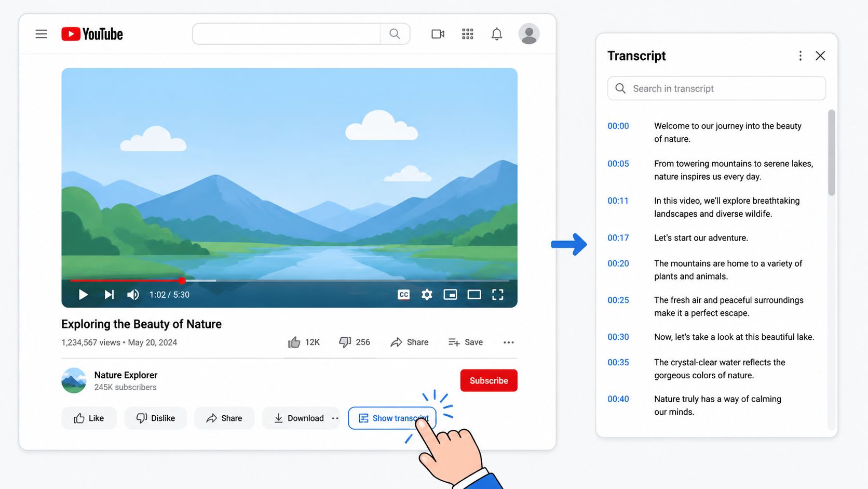
Task: Open transcript options three dots
Action: point(800,56)
